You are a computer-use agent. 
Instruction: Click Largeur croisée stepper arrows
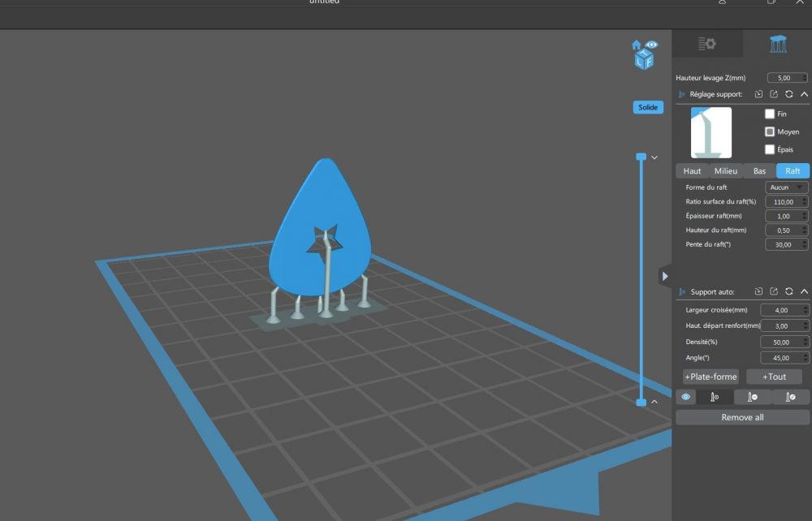point(805,310)
